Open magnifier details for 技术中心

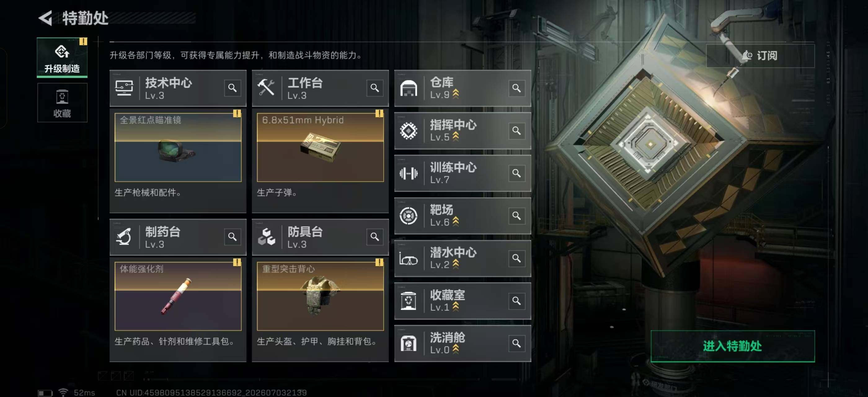point(232,88)
